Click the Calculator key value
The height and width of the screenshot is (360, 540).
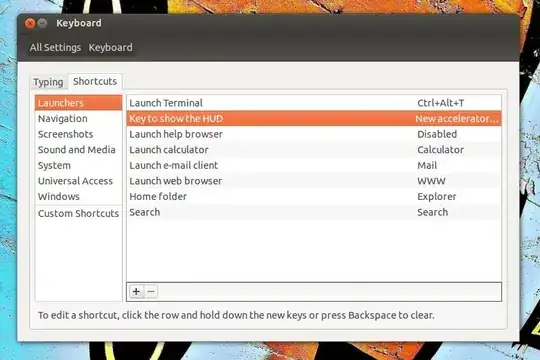[440, 150]
